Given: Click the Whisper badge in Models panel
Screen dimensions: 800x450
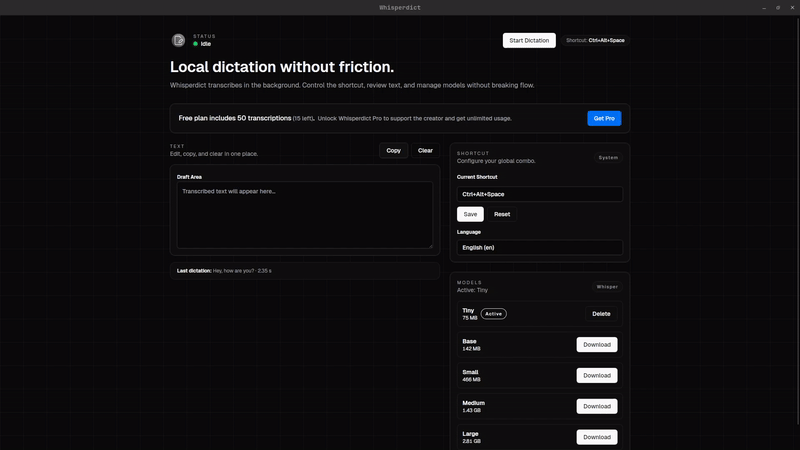Looking at the screenshot, I should 607,287.
